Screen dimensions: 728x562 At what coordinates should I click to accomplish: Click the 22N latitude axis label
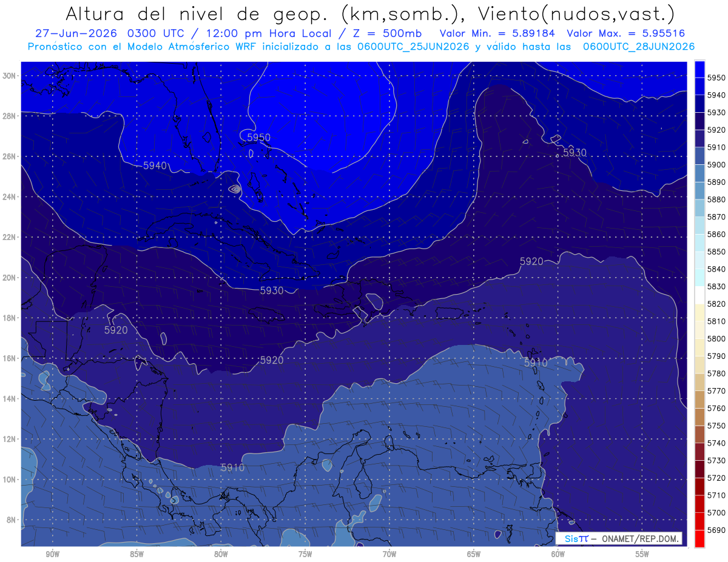point(10,237)
